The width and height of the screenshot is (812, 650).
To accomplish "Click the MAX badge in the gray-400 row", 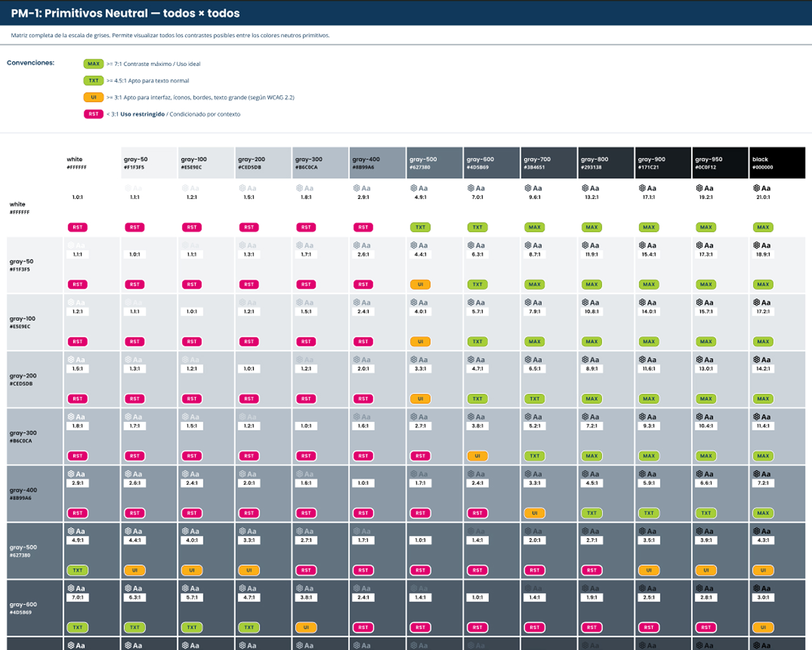I will [x=763, y=513].
